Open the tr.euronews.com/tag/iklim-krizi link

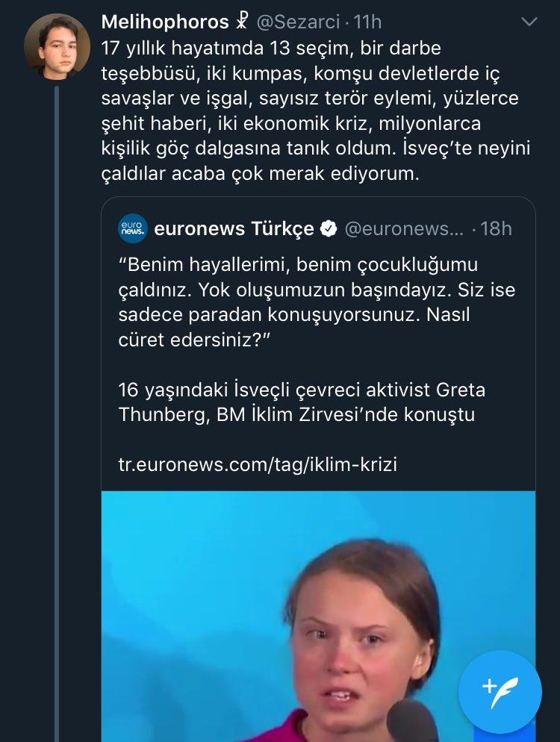(258, 464)
